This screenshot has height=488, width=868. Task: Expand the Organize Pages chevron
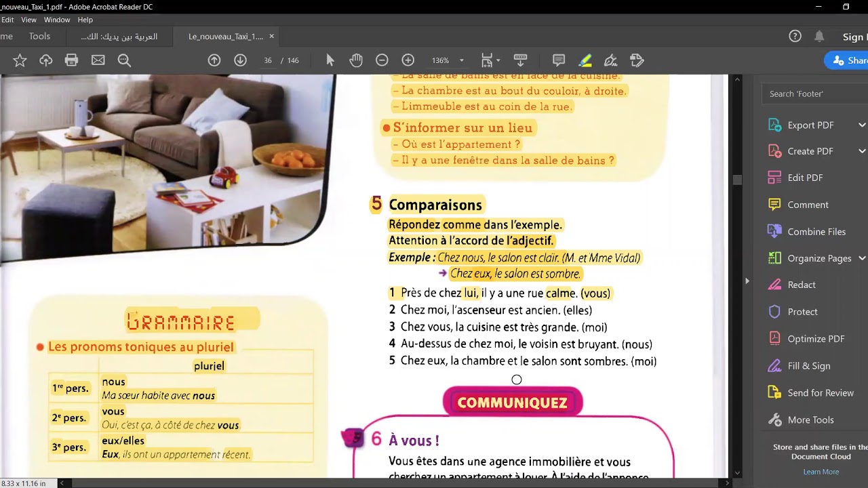[862, 258]
